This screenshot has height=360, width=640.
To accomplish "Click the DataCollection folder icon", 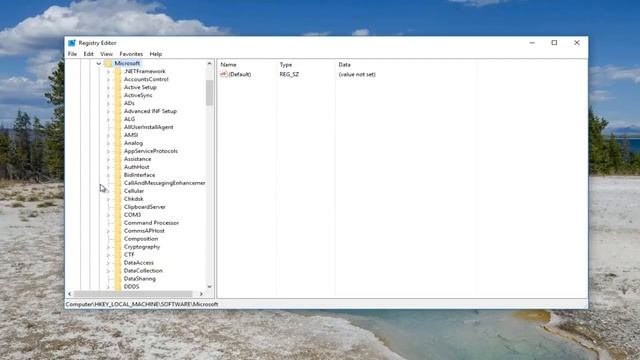I will tap(118, 271).
